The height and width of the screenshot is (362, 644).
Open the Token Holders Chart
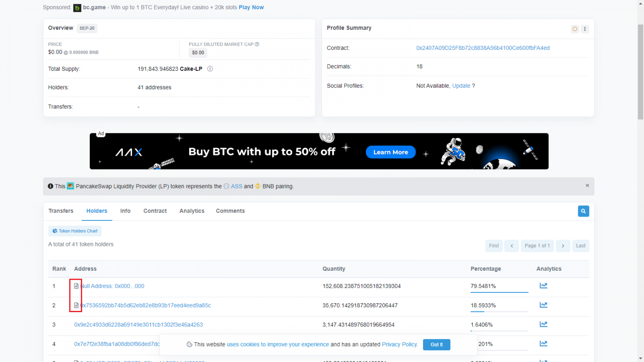coord(75,231)
